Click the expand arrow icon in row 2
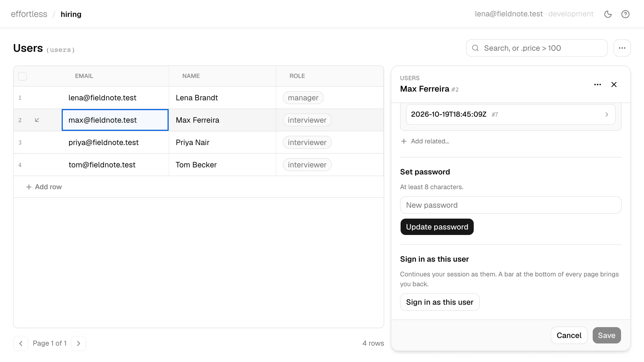The width and height of the screenshot is (644, 362). (x=37, y=120)
